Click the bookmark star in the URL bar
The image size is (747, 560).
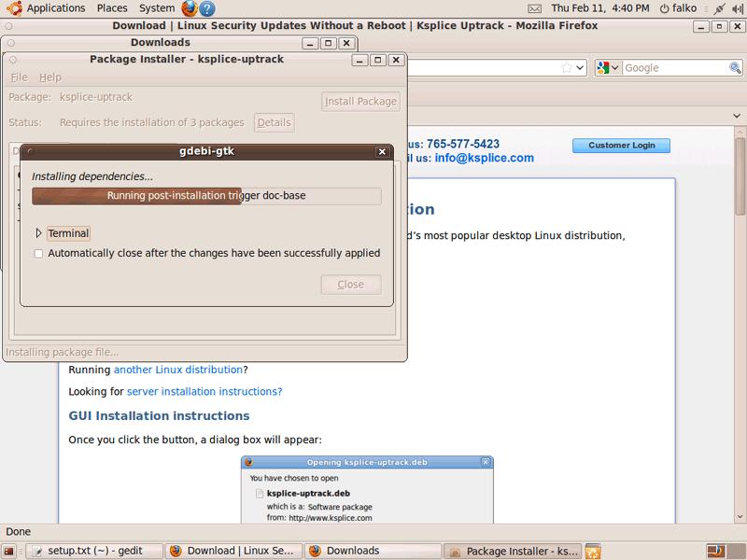tap(567, 68)
